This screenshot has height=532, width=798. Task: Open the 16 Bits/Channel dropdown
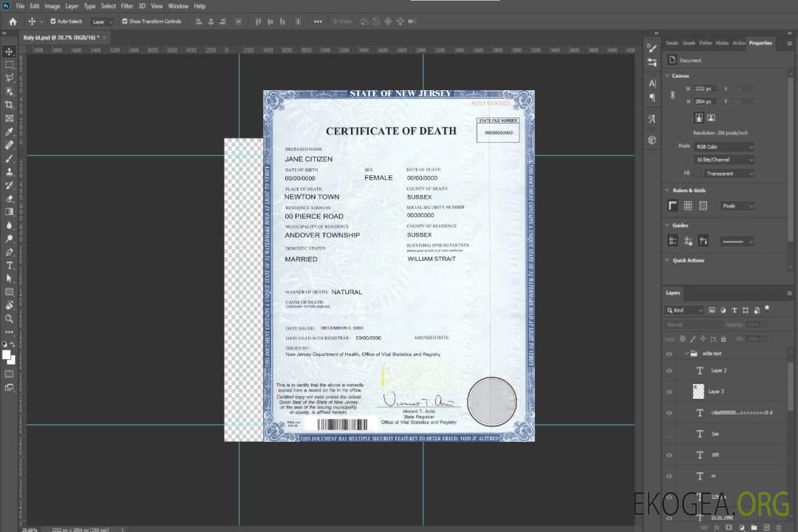point(723,160)
